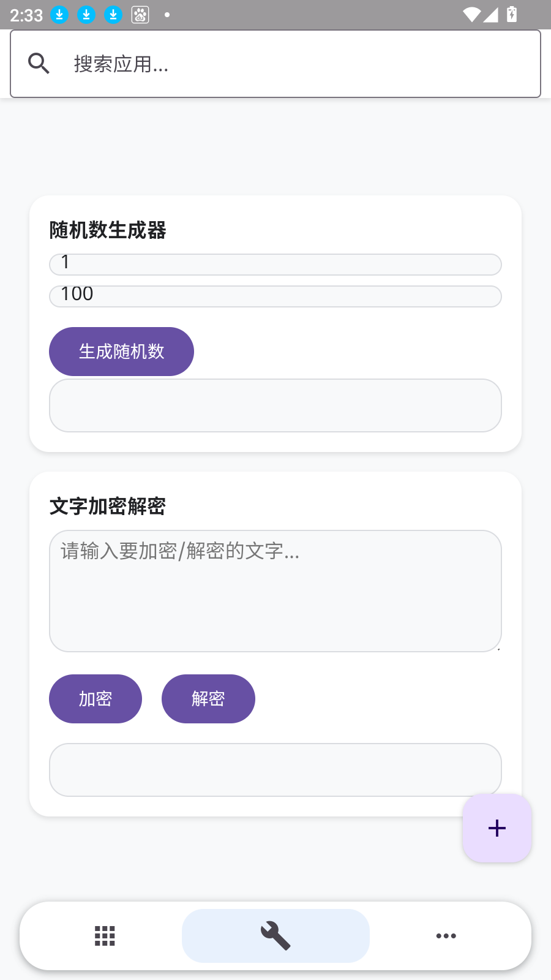Click the 解密 button
The height and width of the screenshot is (980, 551).
[x=208, y=699]
